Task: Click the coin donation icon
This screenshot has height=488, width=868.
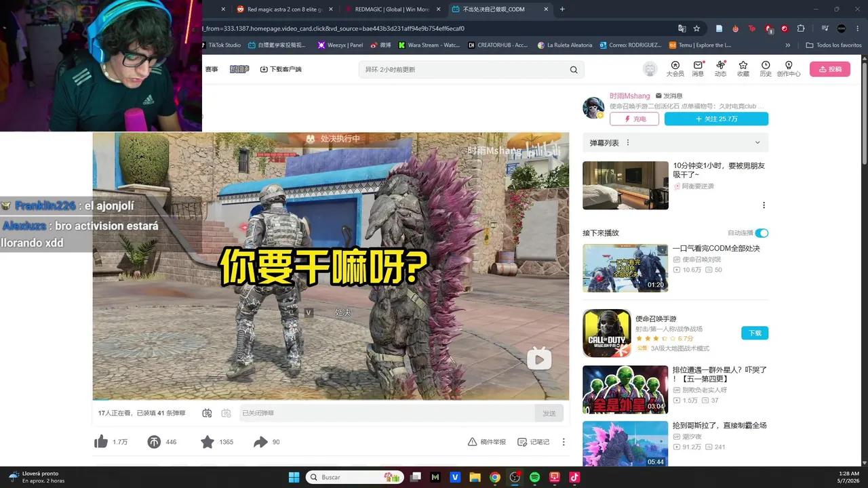Action: click(154, 442)
